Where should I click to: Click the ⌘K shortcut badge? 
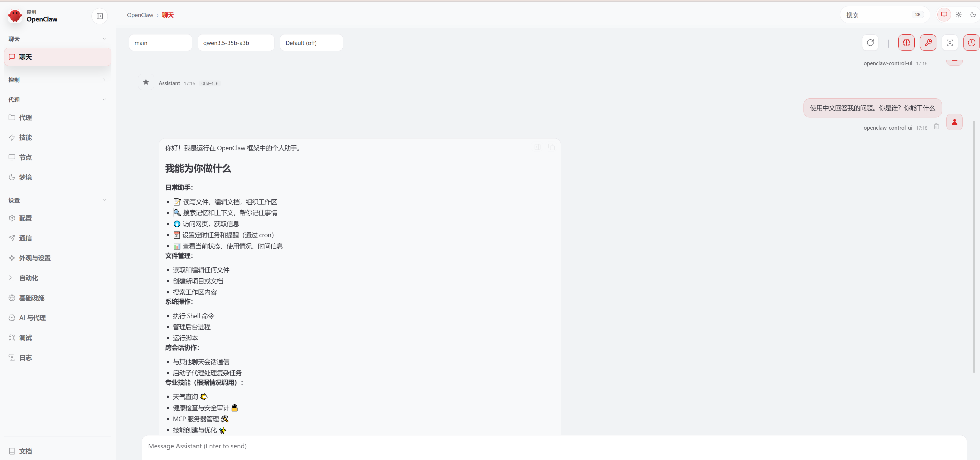[918, 15]
